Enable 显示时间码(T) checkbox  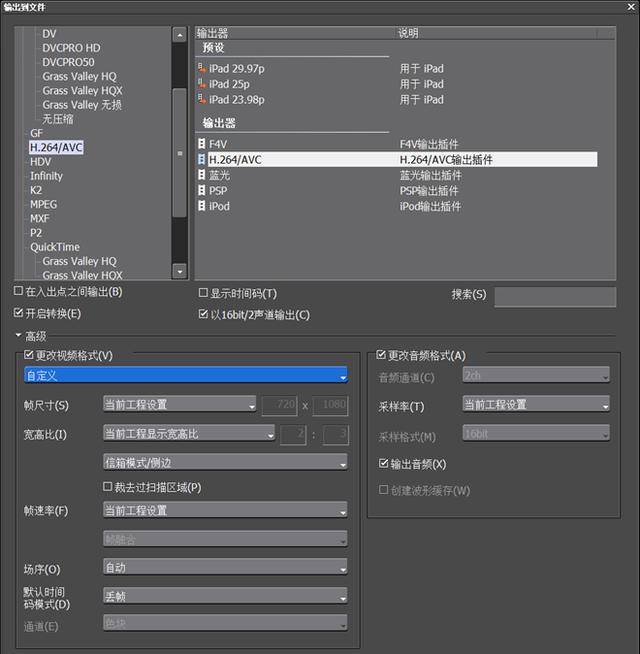point(203,293)
